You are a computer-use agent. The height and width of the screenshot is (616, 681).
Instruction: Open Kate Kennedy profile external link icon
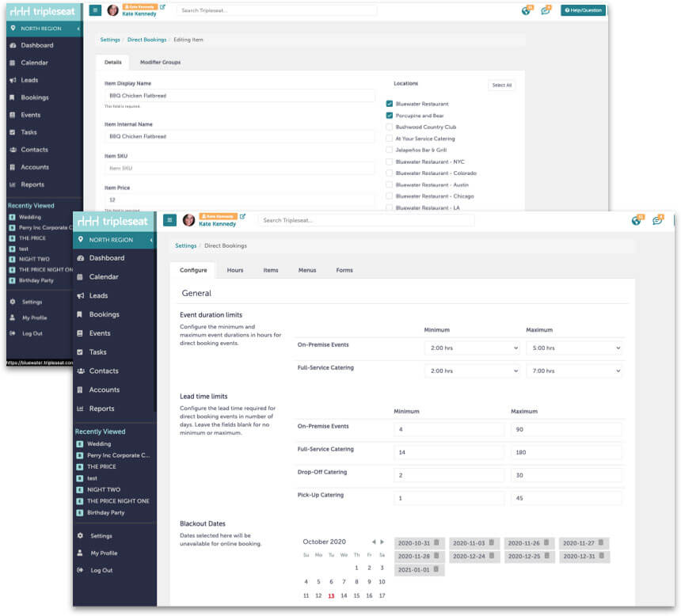point(243,216)
